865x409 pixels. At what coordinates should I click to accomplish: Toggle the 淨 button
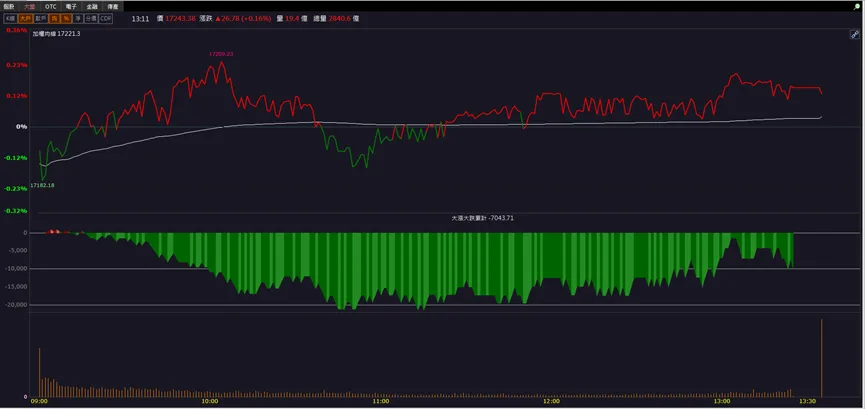(x=78, y=19)
